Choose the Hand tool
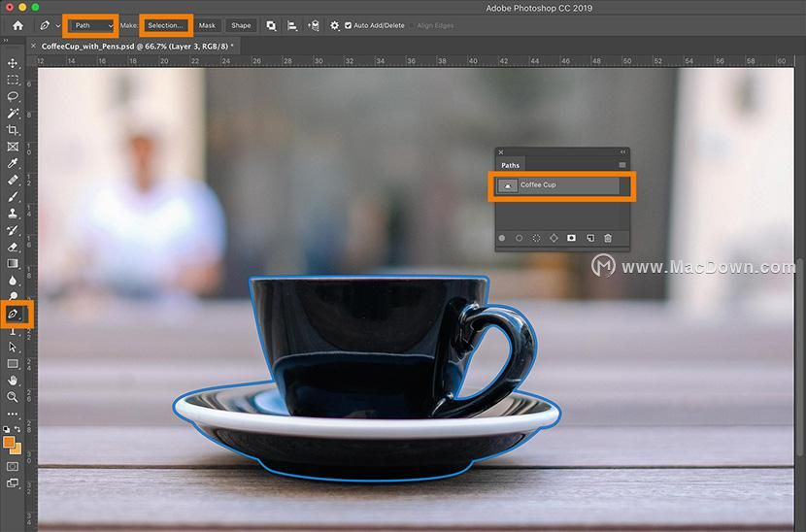806x532 pixels. click(x=13, y=380)
